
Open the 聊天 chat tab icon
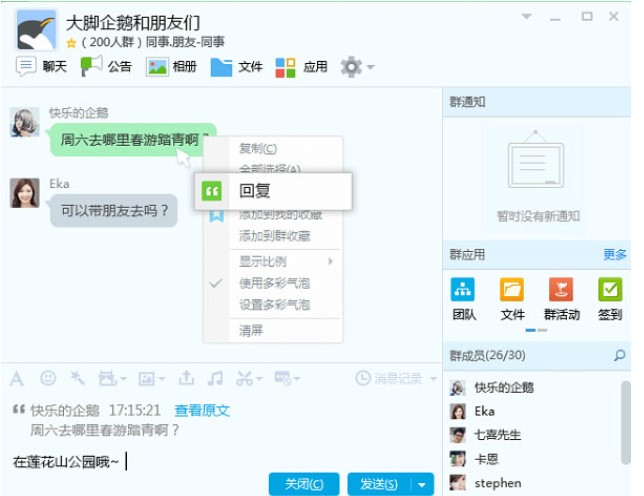26,66
